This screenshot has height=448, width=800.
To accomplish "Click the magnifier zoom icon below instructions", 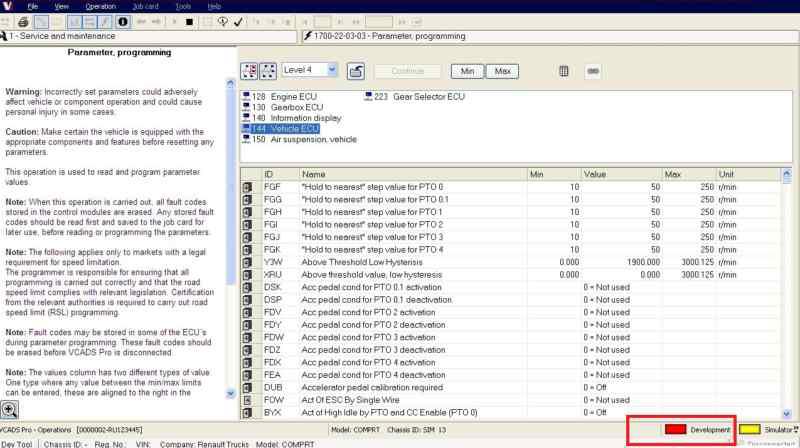I will click(x=10, y=409).
